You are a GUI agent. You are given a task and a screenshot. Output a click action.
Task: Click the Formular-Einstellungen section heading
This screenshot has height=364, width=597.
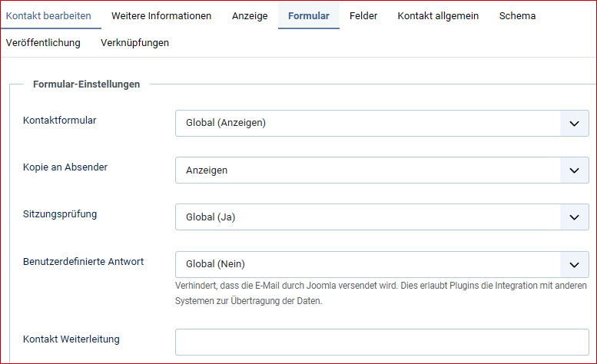(86, 84)
